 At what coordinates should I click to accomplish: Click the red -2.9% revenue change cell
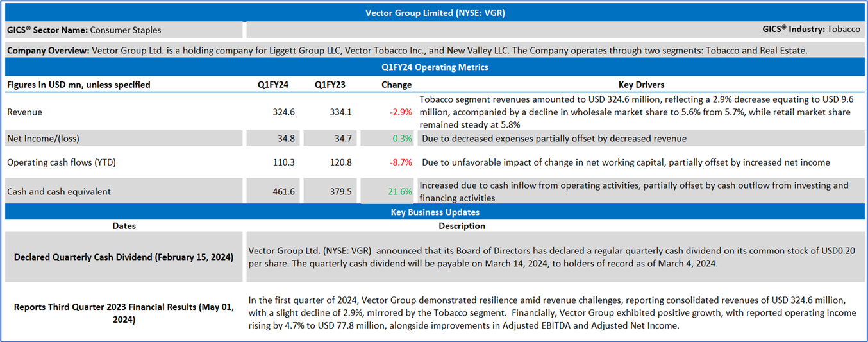coord(401,112)
